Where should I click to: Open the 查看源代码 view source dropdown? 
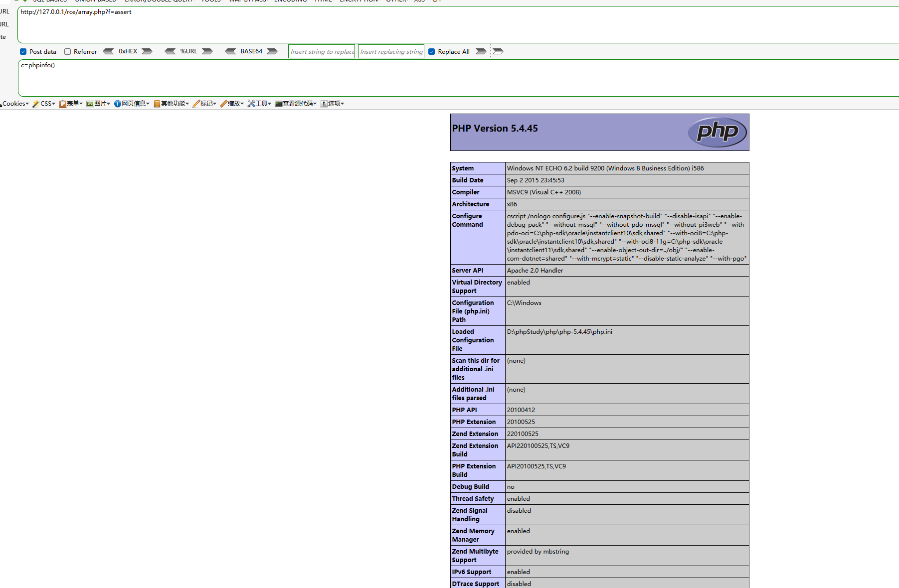point(296,104)
